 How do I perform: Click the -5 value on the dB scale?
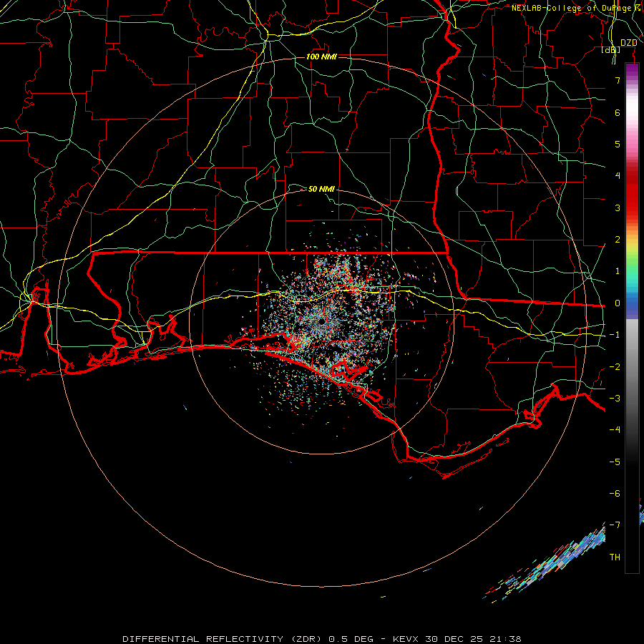click(615, 462)
